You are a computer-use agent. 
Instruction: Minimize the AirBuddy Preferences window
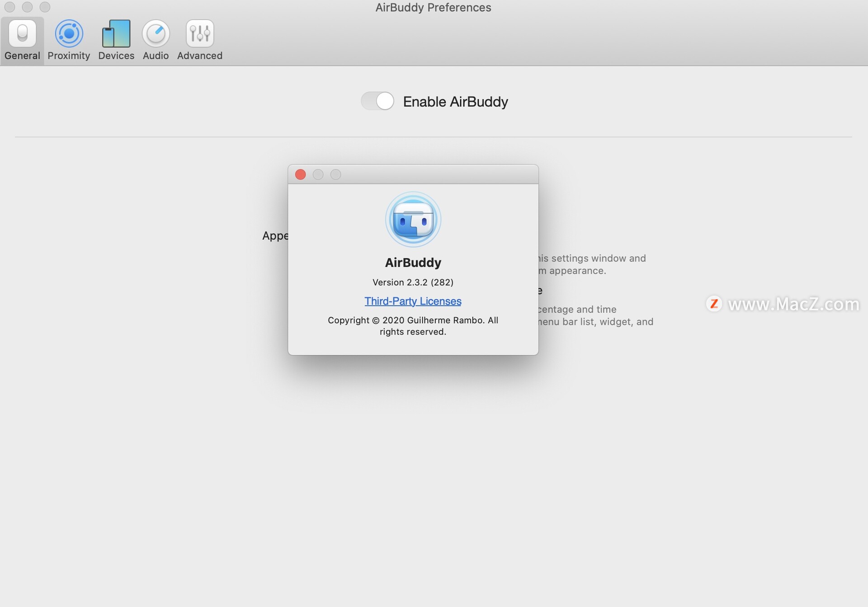(x=27, y=7)
